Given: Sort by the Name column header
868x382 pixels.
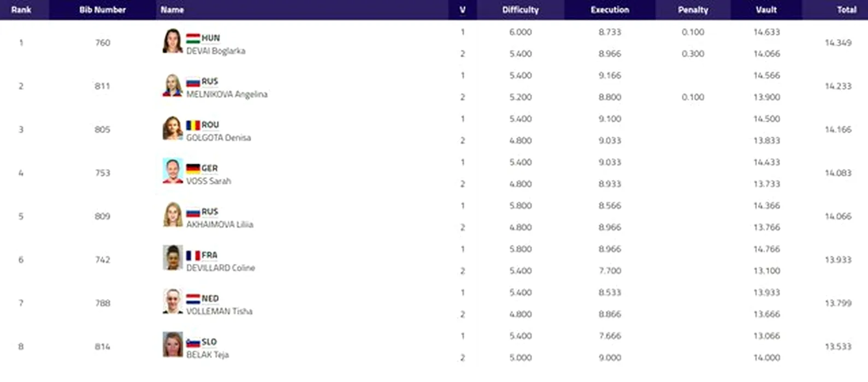Looking at the screenshot, I should tap(172, 10).
